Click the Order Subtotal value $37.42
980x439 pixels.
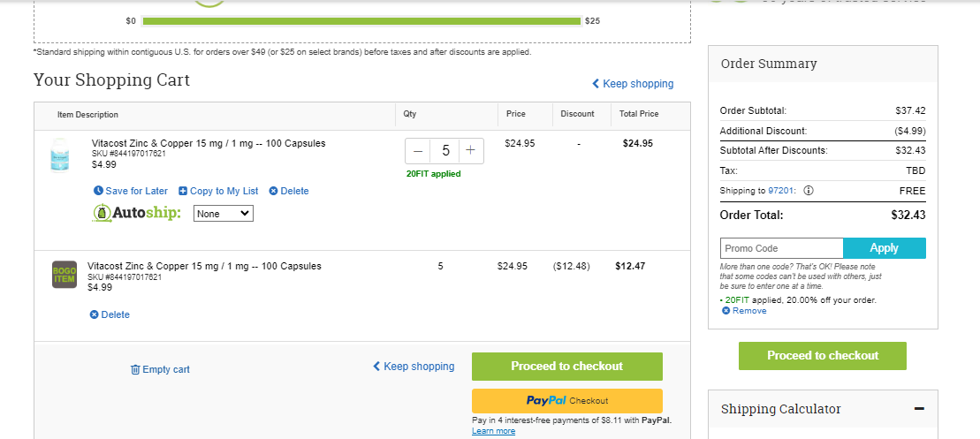pyautogui.click(x=910, y=110)
